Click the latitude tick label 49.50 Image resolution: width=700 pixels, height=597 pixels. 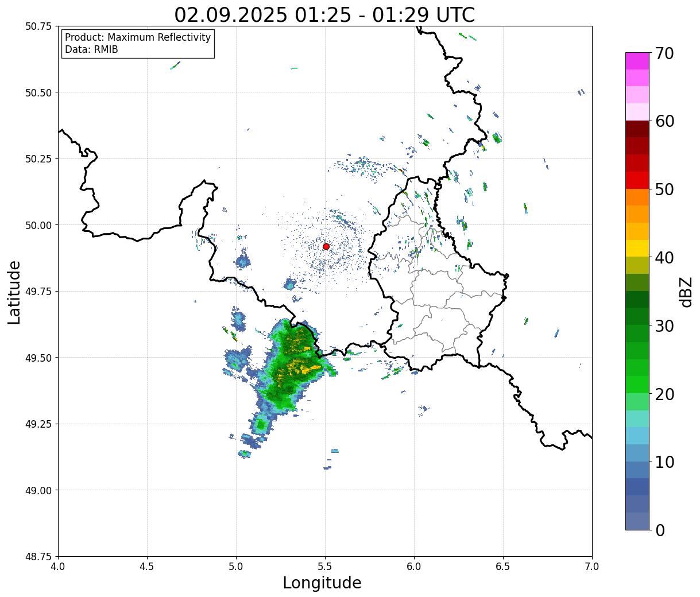(38, 358)
